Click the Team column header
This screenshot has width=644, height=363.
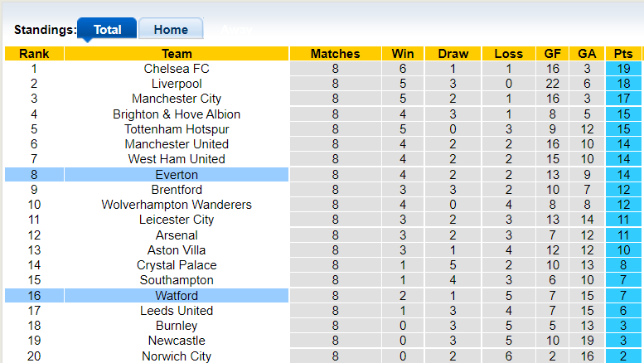click(177, 54)
